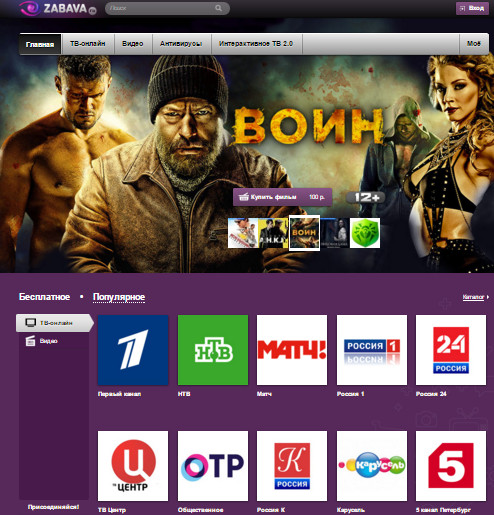Open the Матч! channel logo tile
The height and width of the screenshot is (515, 494).
(292, 350)
